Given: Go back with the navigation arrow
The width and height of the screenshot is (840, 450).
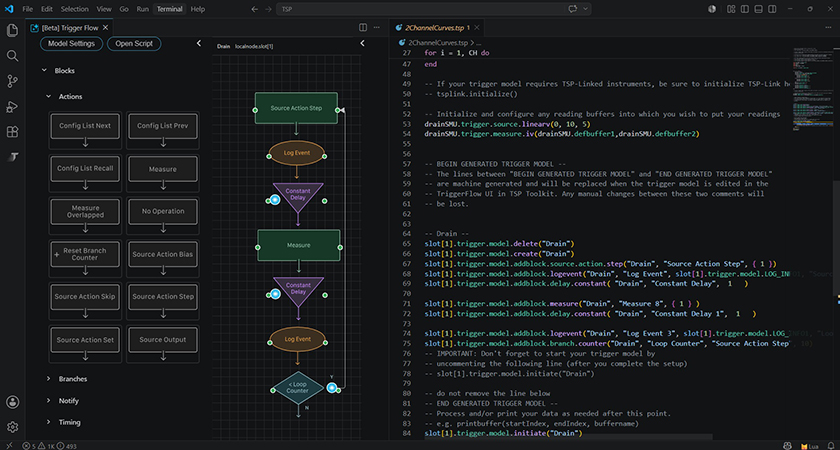Looking at the screenshot, I should pos(254,9).
